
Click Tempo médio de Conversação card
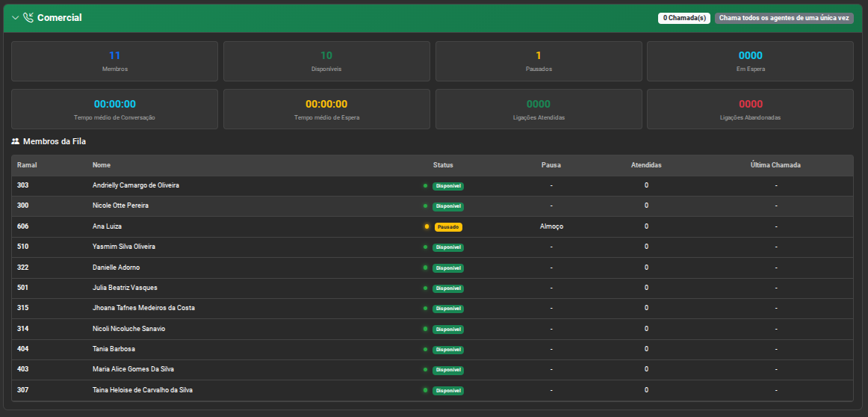114,109
